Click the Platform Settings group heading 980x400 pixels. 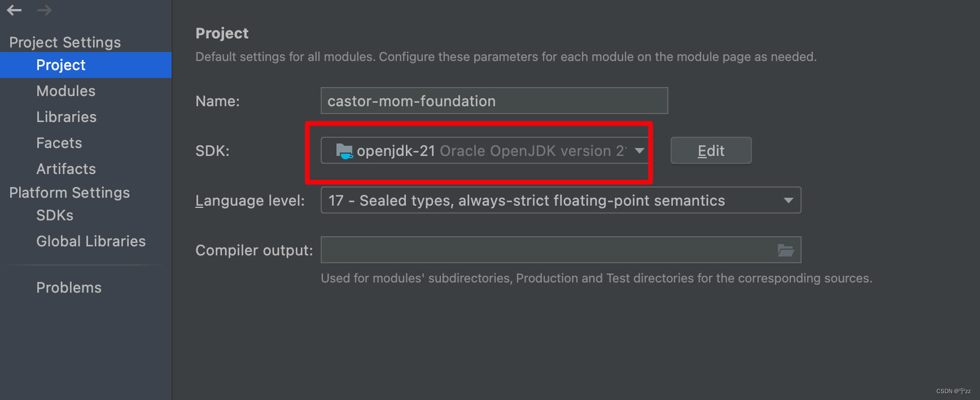coord(69,193)
